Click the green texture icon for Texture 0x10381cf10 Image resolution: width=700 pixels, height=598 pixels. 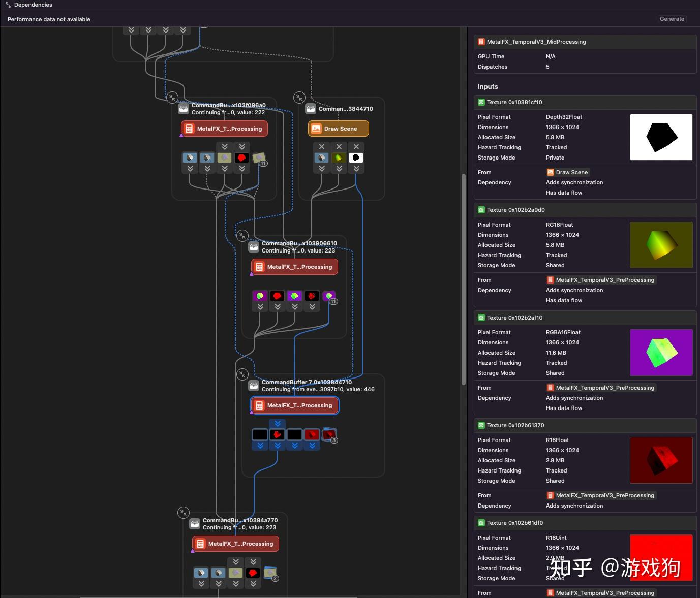(481, 102)
